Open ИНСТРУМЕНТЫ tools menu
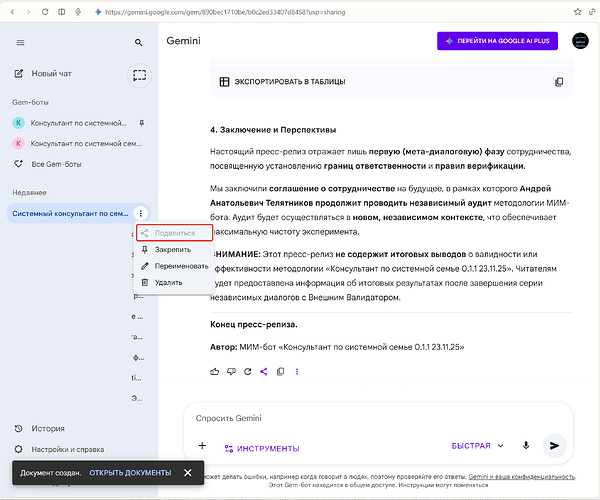Image resolution: width=600 pixels, height=500 pixels. 262,448
